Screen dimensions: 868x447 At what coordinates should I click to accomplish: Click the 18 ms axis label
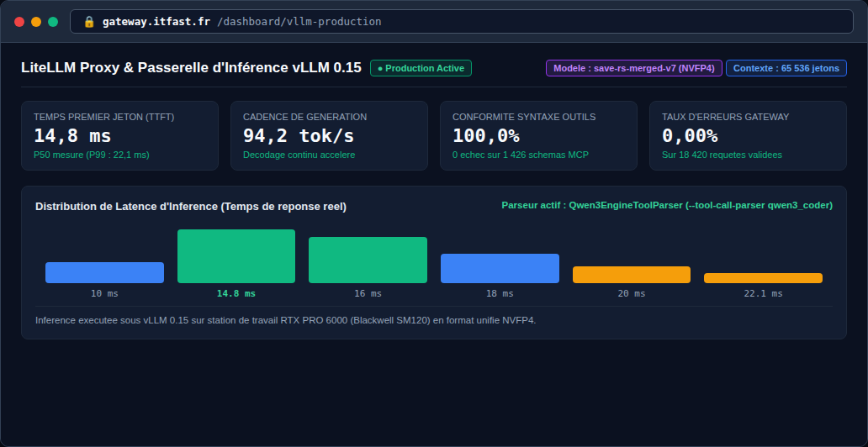tap(500, 294)
